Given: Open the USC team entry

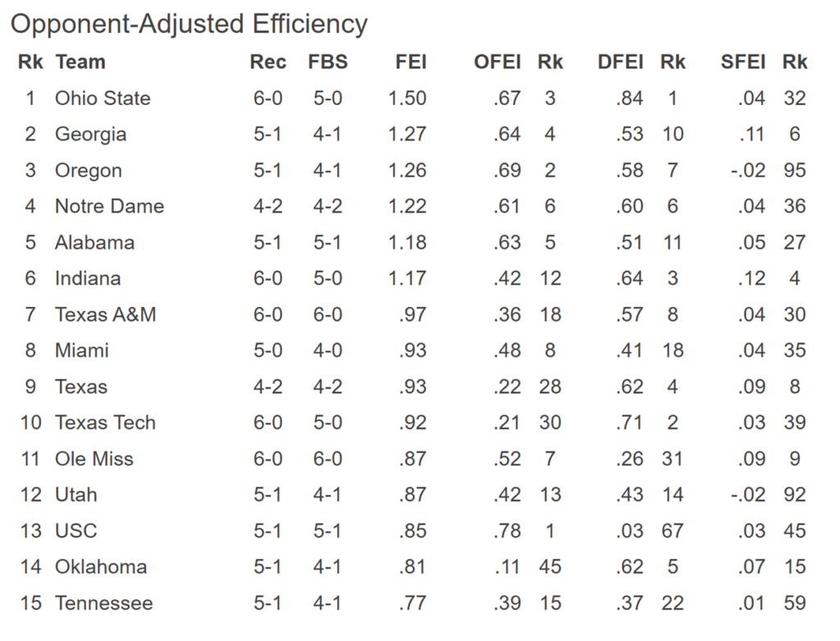Looking at the screenshot, I should click(75, 530).
